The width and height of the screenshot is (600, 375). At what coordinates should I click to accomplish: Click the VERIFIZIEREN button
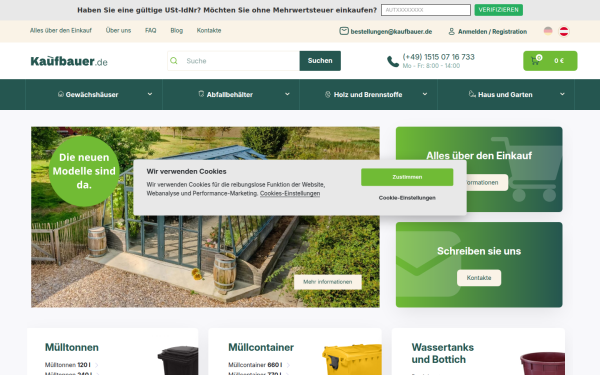tap(499, 10)
